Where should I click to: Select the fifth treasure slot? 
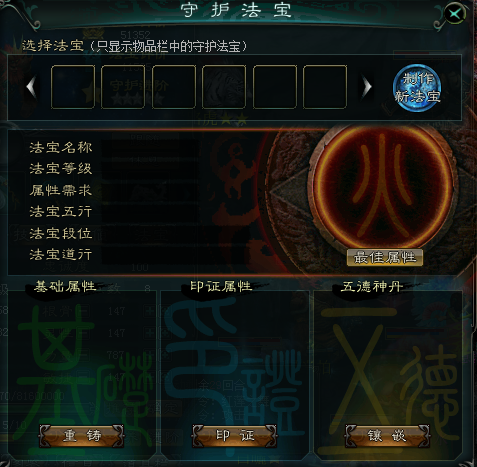[x=275, y=87]
